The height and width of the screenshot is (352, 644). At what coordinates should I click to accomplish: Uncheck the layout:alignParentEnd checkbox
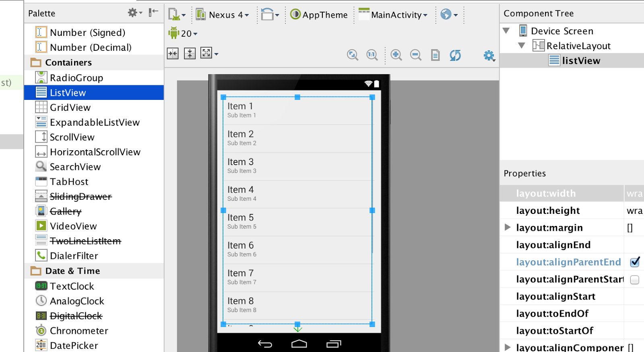(x=635, y=262)
